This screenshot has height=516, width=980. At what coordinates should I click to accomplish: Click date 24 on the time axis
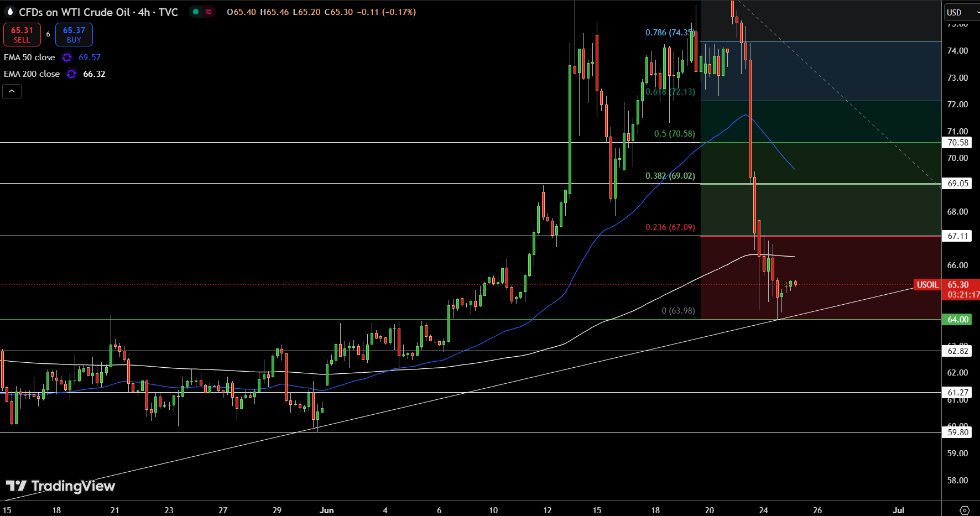click(763, 510)
